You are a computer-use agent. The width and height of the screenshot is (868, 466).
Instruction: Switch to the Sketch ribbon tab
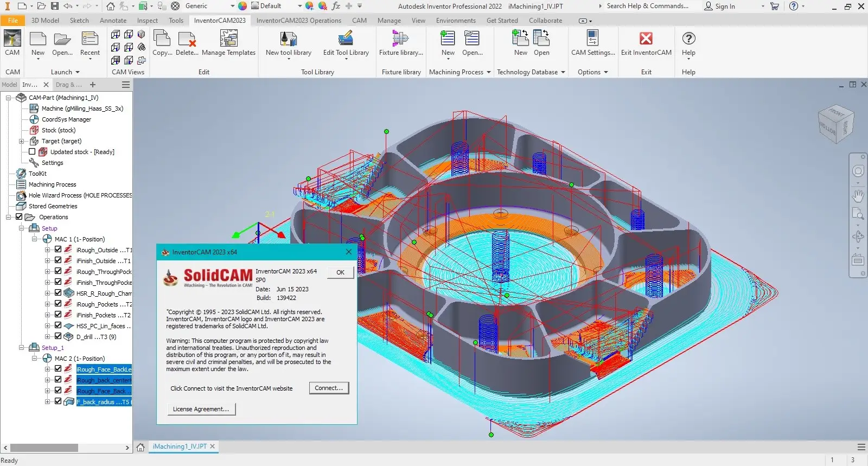click(79, 21)
